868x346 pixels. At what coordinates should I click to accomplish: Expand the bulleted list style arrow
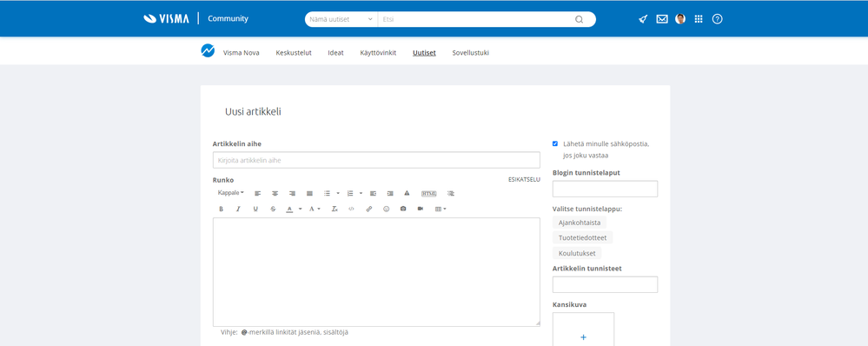[338, 193]
